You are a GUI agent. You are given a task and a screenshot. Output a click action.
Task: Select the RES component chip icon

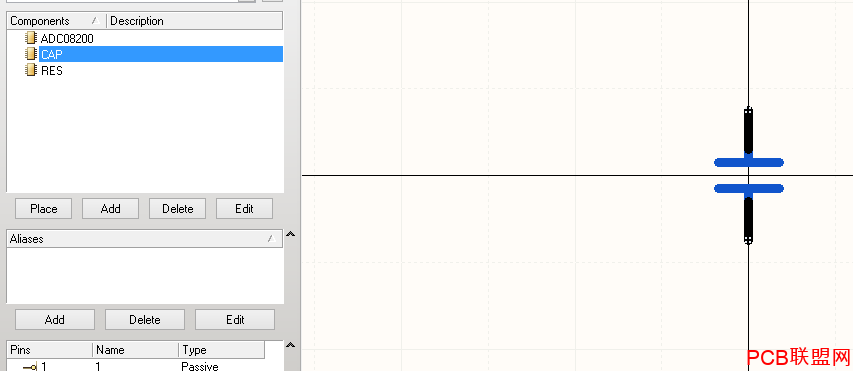(31, 70)
